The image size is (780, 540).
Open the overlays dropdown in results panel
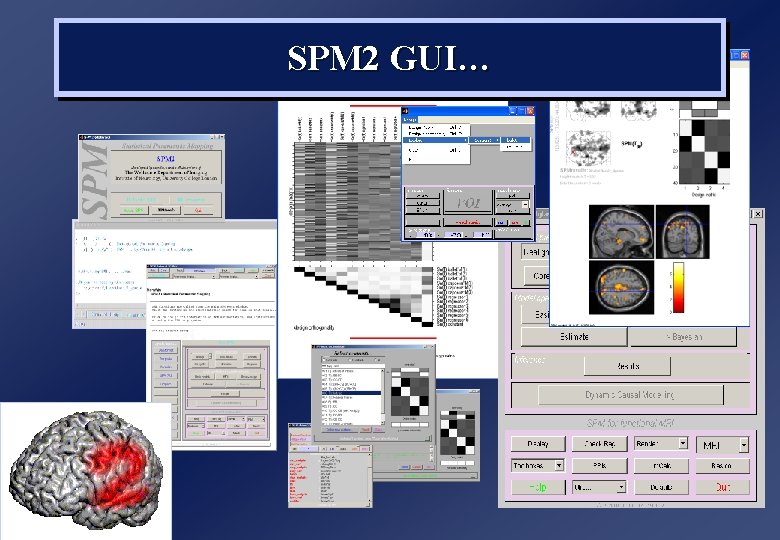(x=512, y=205)
